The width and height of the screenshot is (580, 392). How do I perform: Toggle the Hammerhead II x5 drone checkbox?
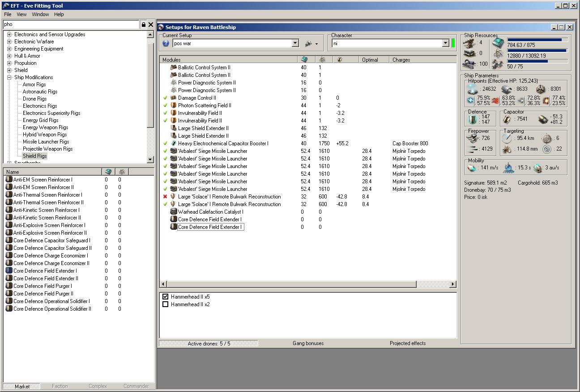[165, 297]
